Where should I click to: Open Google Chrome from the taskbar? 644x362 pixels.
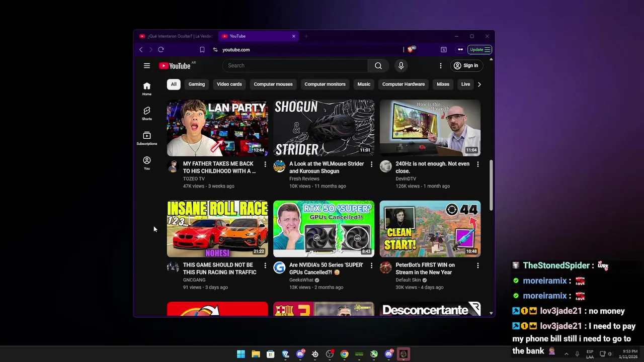[x=344, y=354]
